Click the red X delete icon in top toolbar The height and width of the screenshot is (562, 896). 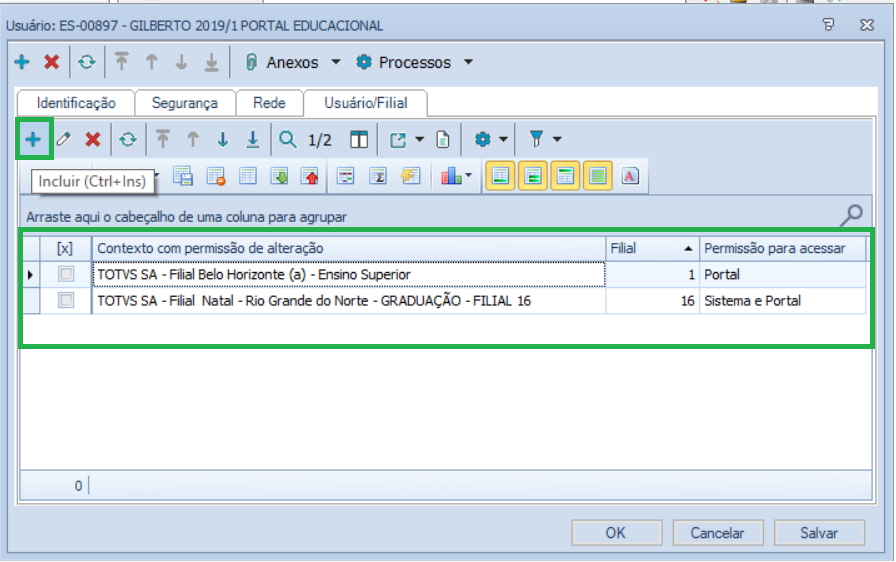pos(52,62)
